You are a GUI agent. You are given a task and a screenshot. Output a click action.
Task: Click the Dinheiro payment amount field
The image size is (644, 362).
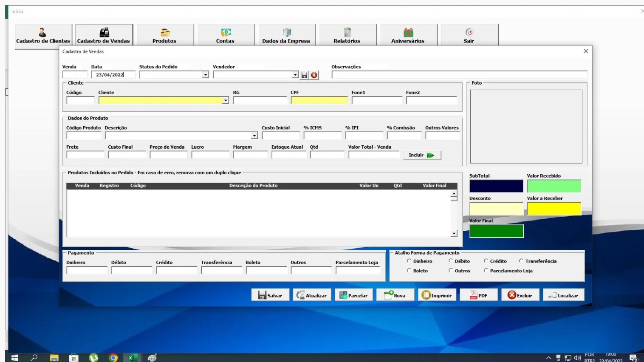coord(87,270)
